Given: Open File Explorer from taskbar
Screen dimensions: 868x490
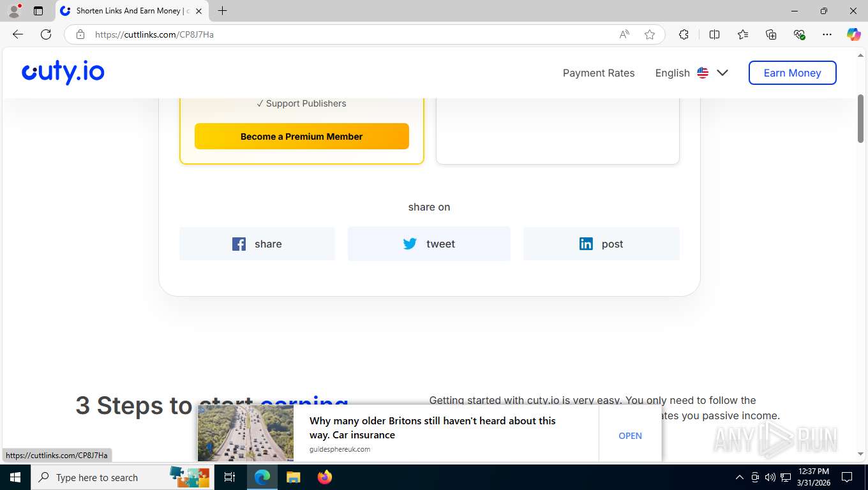Looking at the screenshot, I should pyautogui.click(x=293, y=477).
